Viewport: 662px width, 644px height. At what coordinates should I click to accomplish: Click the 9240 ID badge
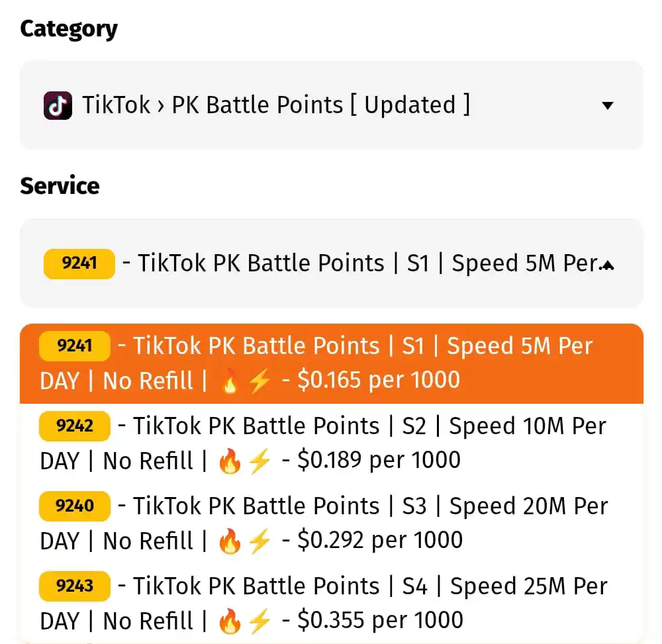point(75,506)
